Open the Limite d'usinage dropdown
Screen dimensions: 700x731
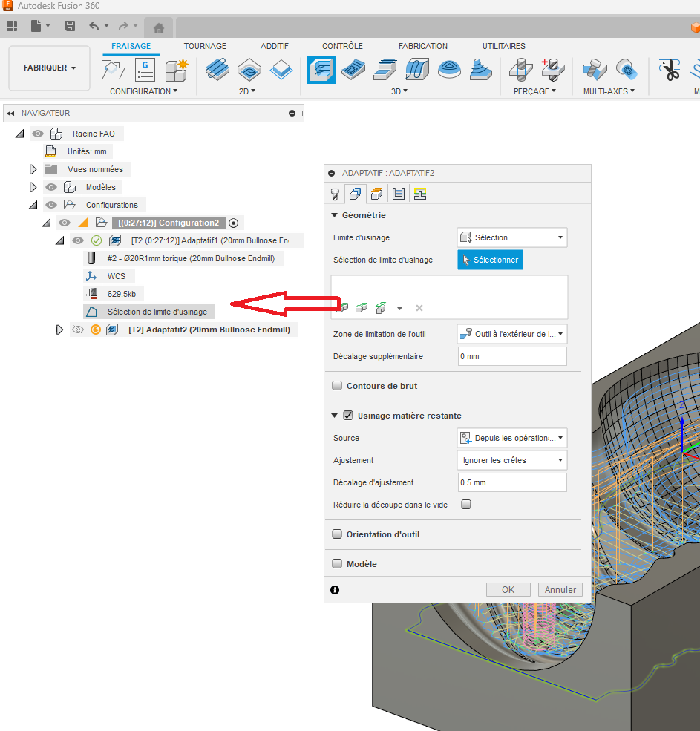coord(512,237)
